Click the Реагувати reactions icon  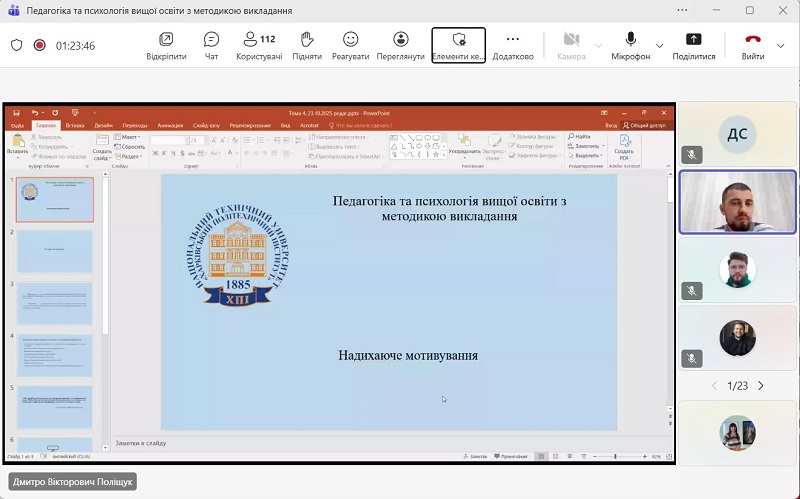pyautogui.click(x=350, y=45)
